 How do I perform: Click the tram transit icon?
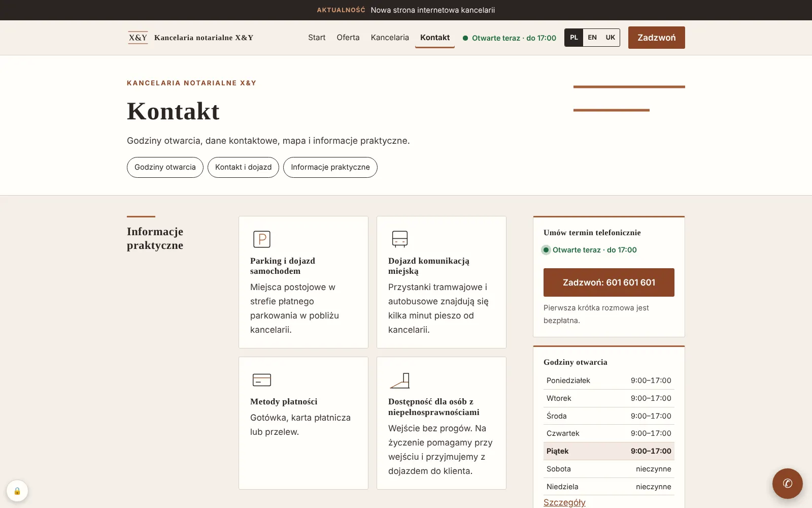[400, 239]
